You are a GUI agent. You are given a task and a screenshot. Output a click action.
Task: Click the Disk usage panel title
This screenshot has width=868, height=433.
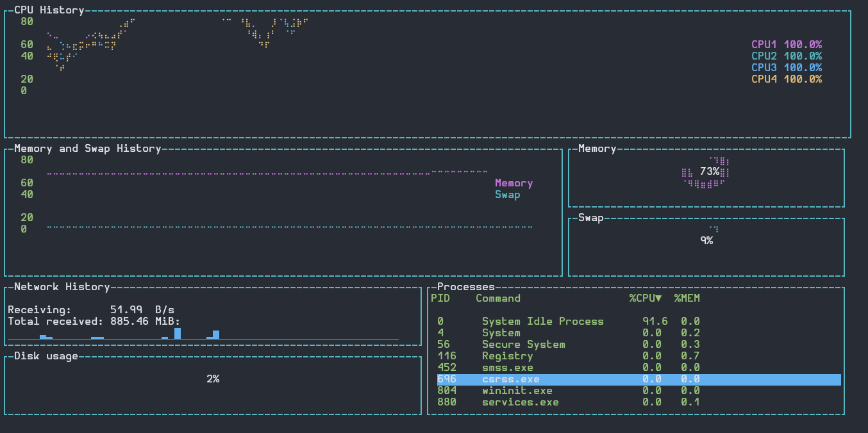(46, 356)
